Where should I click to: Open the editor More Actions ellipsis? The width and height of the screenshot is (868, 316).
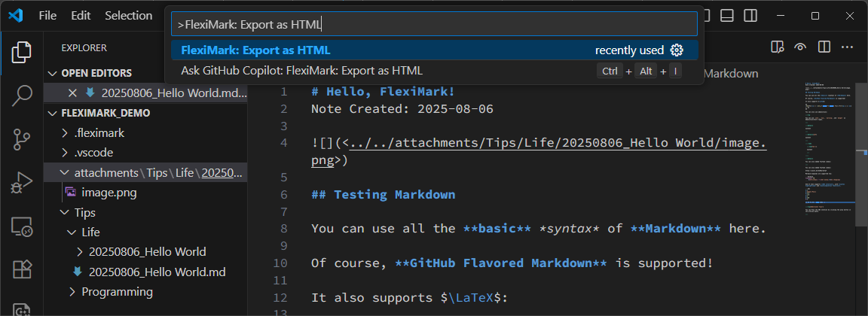[x=847, y=47]
